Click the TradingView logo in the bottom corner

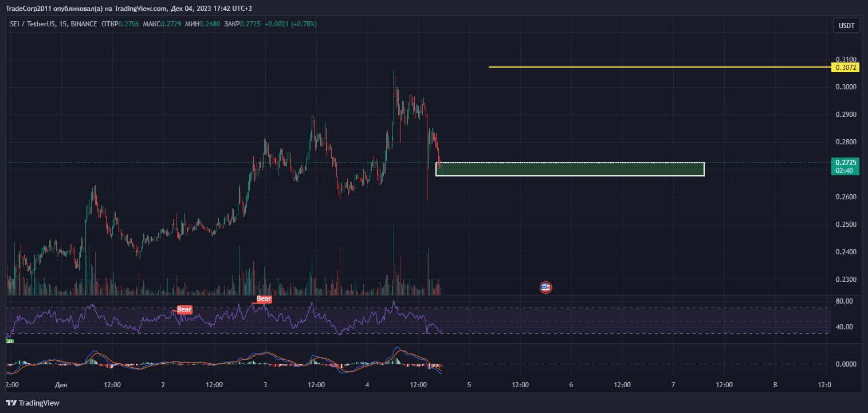coord(32,403)
